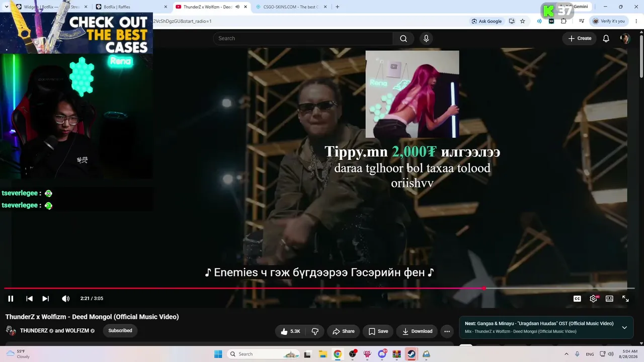Click the YouTube search magnifier button
Screen dimensions: 644x362
[x=404, y=38]
